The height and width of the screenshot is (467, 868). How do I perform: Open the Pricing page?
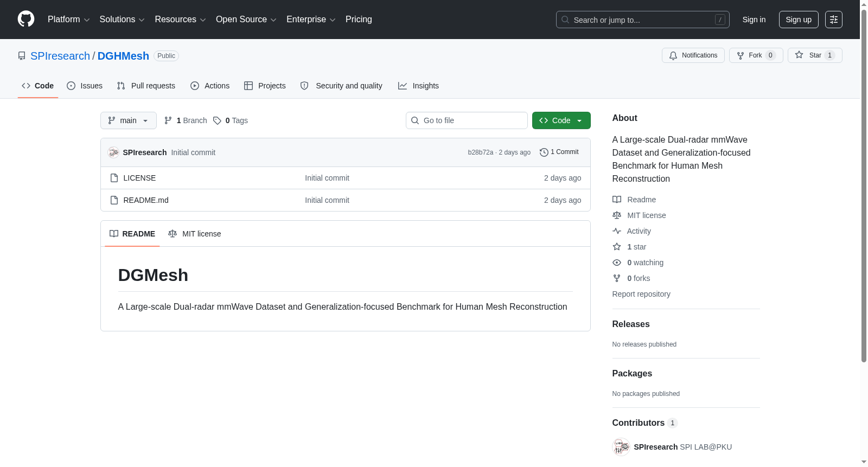pyautogui.click(x=359, y=20)
